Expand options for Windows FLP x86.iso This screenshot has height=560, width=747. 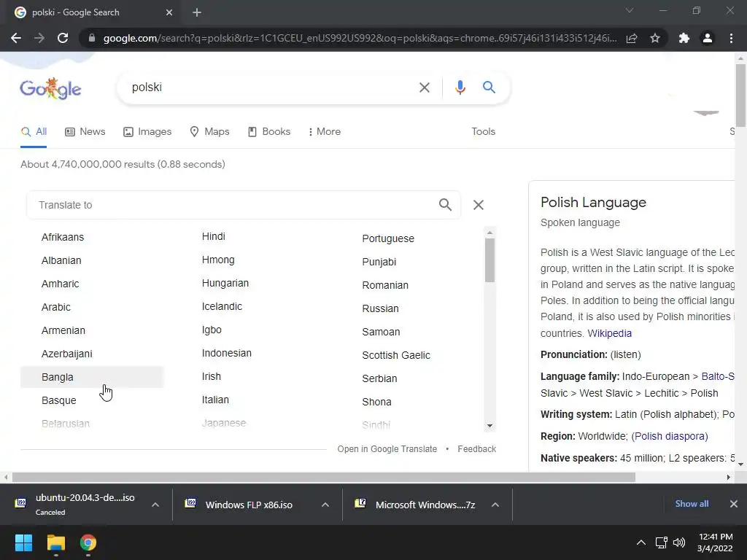coord(325,505)
